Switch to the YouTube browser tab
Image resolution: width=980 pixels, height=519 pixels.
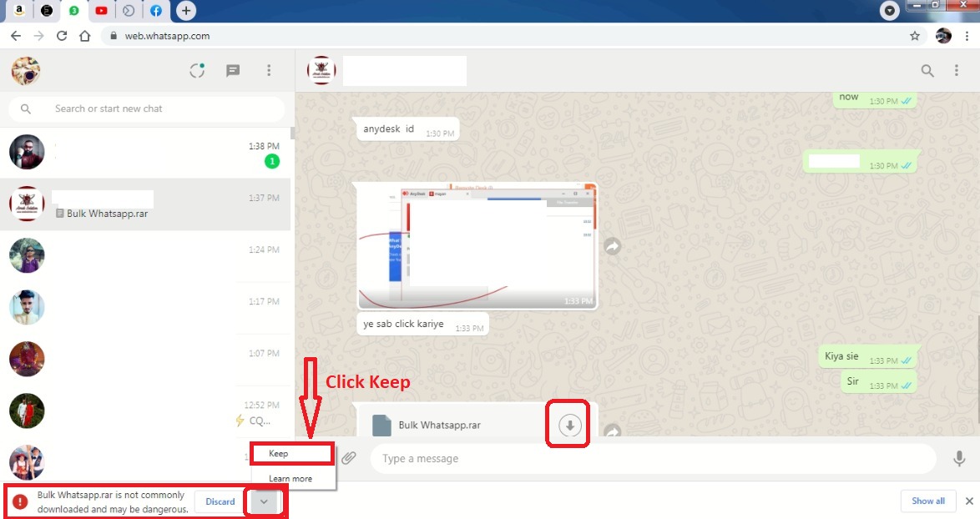pyautogui.click(x=101, y=11)
